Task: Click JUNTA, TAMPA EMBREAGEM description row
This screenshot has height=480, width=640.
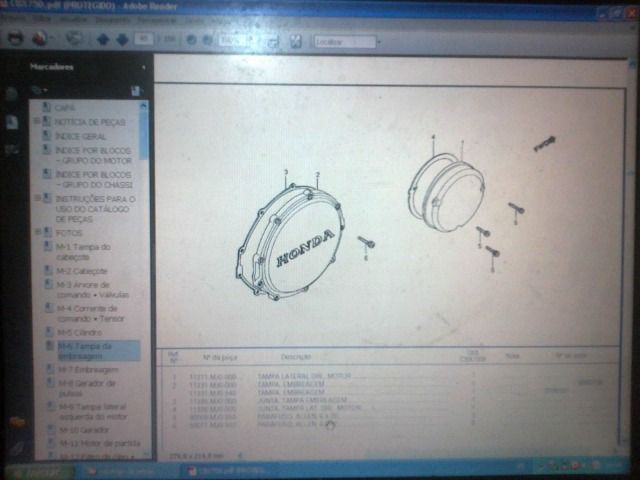Action: click(x=302, y=400)
